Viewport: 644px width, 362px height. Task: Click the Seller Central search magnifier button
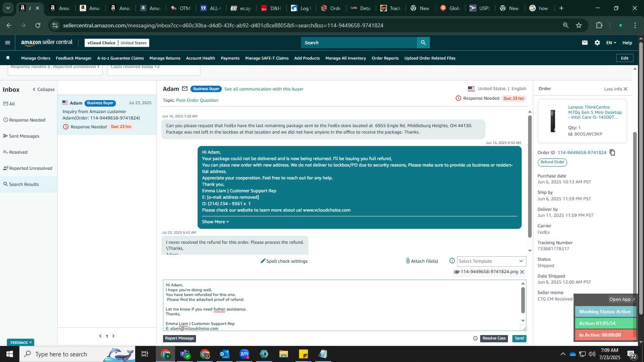click(423, 43)
